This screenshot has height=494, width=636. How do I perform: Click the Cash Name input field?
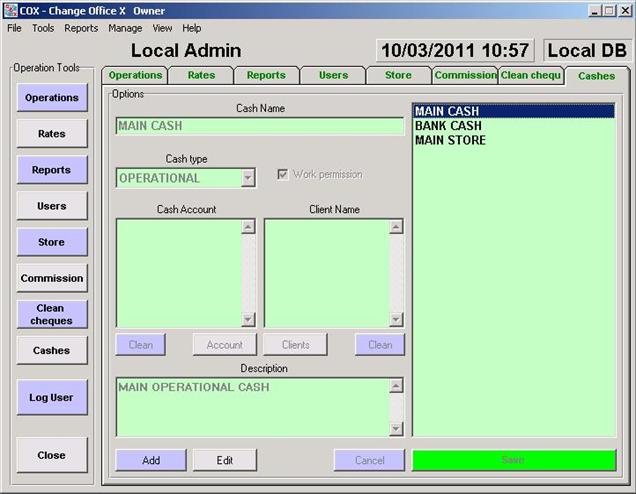[259, 127]
